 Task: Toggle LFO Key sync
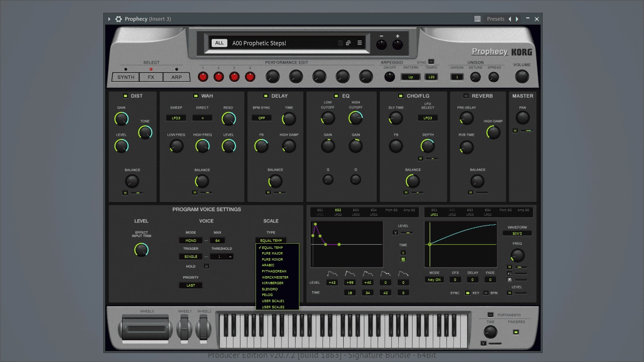click(468, 293)
